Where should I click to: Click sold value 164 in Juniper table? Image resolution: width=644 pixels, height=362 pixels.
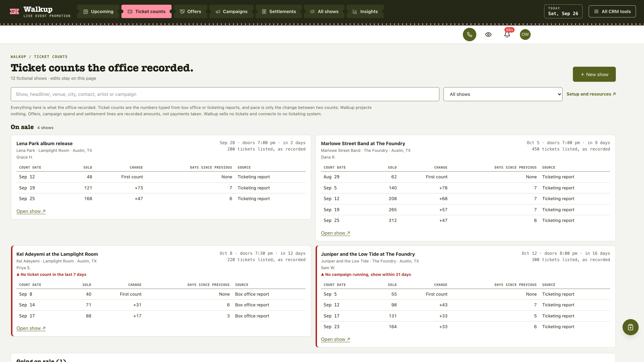(392, 326)
